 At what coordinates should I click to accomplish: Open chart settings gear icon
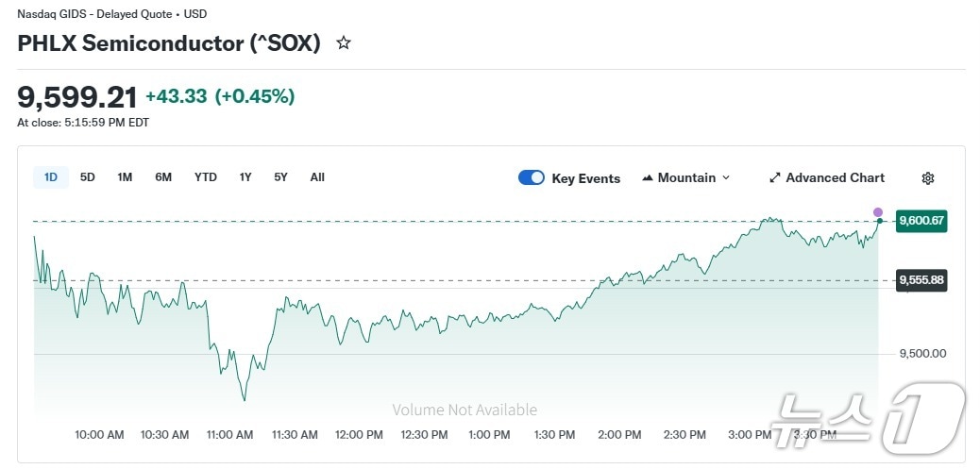[927, 178]
